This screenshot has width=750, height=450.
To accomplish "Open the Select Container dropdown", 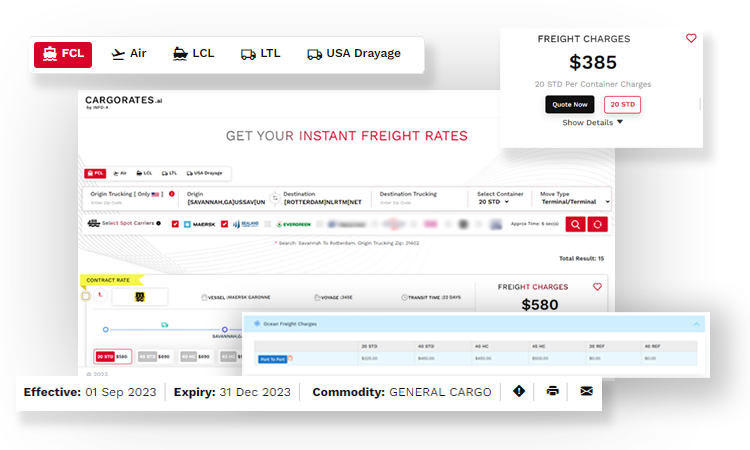I will point(492,202).
